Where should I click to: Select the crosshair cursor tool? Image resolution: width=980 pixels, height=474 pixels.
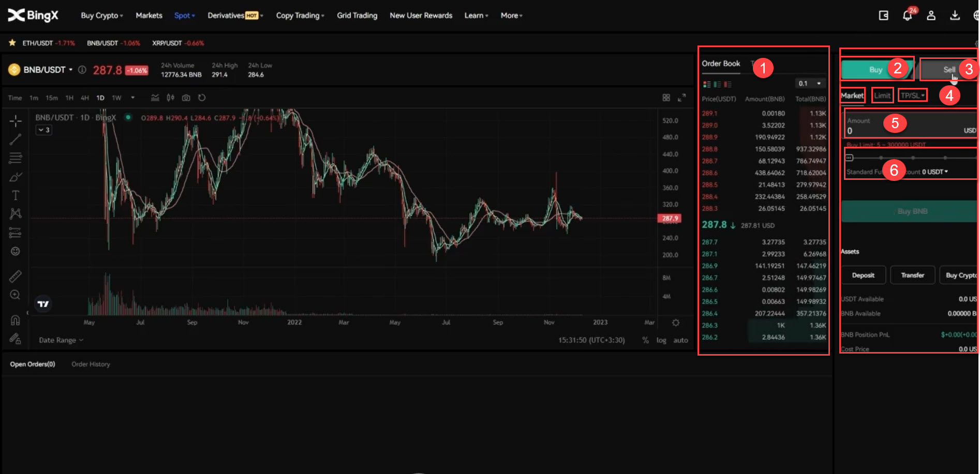pyautogui.click(x=16, y=121)
